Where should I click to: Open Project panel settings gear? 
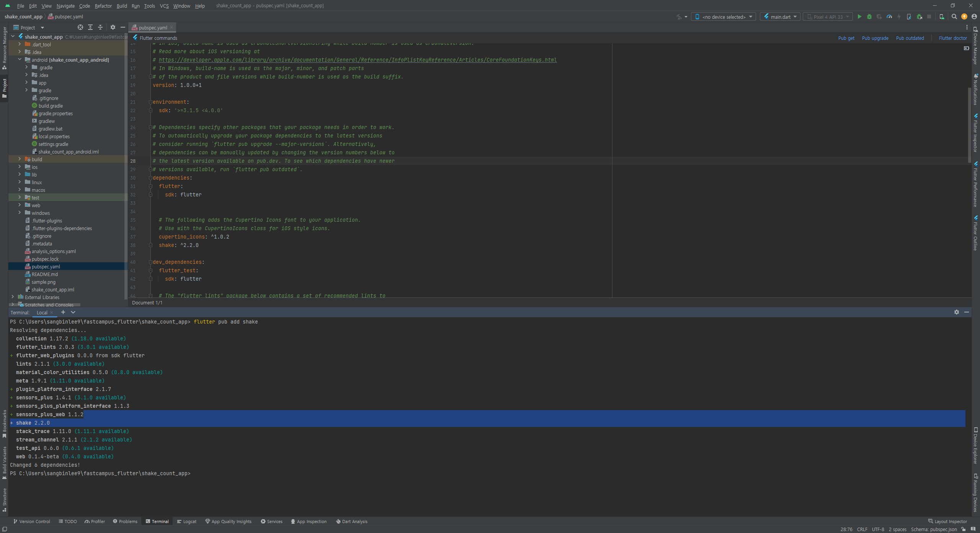coord(113,28)
